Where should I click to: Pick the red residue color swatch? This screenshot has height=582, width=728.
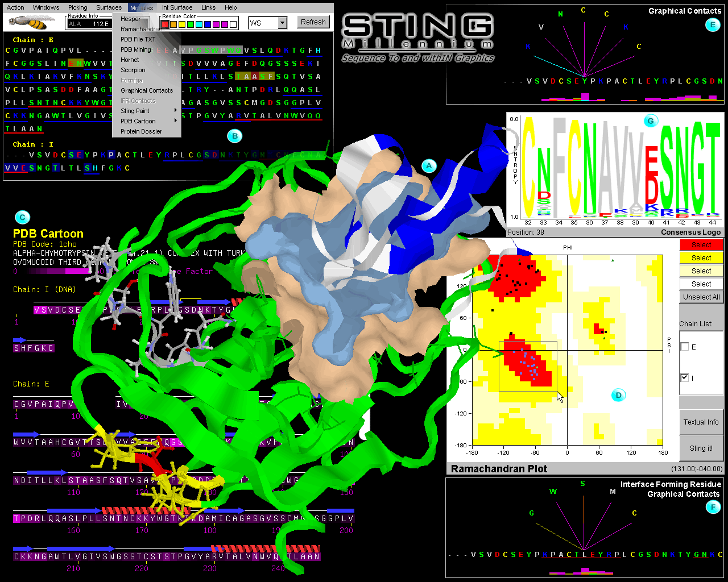(x=166, y=24)
